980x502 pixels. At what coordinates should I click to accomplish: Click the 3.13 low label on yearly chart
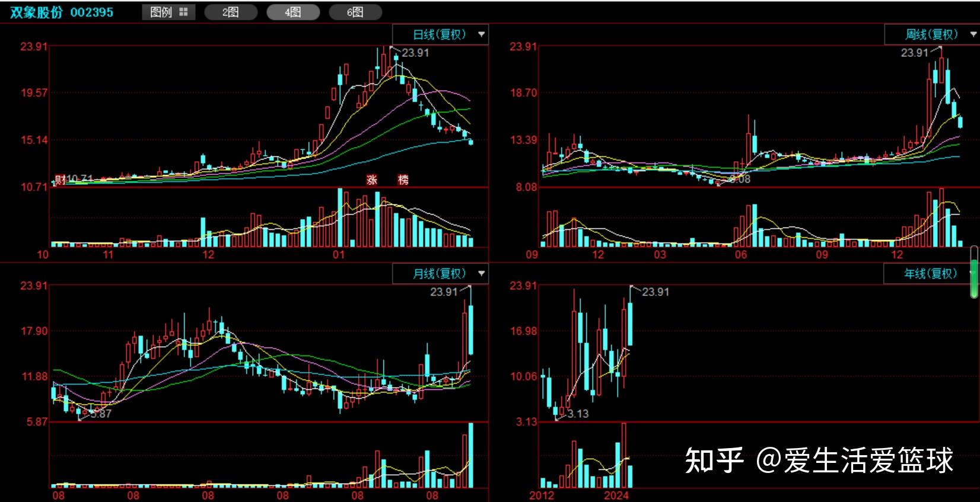click(578, 414)
